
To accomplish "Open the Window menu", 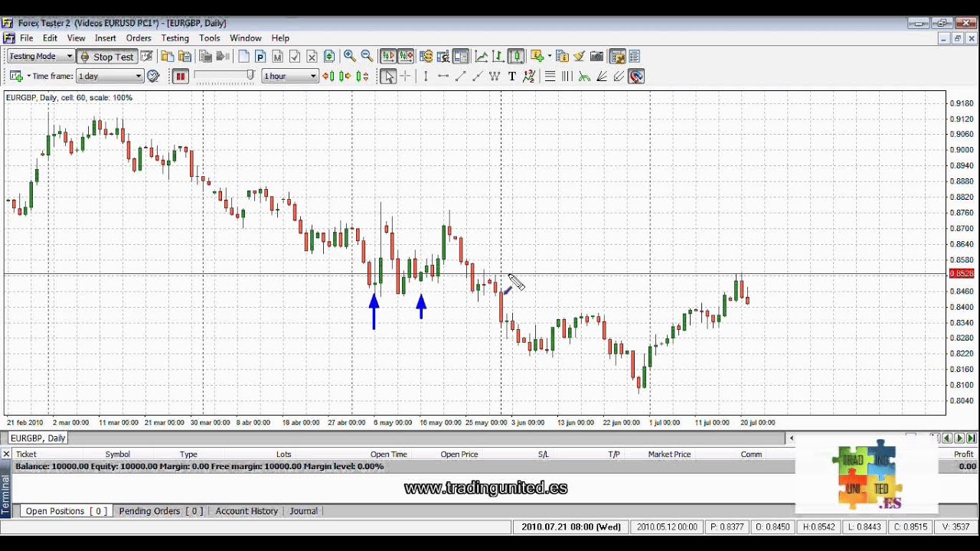I will tap(246, 37).
